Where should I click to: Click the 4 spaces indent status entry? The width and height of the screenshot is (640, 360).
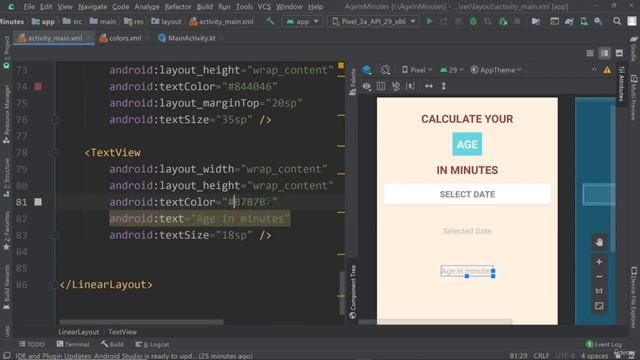(x=594, y=356)
